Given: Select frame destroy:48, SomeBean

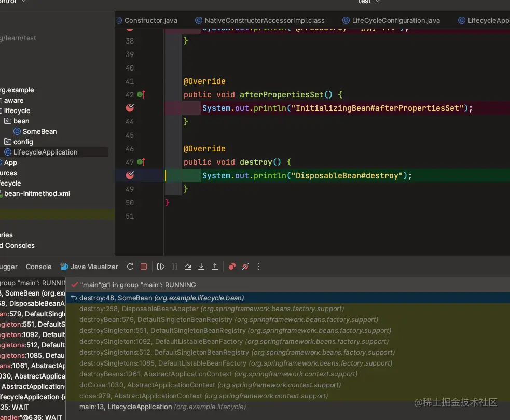Looking at the screenshot, I should pyautogui.click(x=288, y=298).
